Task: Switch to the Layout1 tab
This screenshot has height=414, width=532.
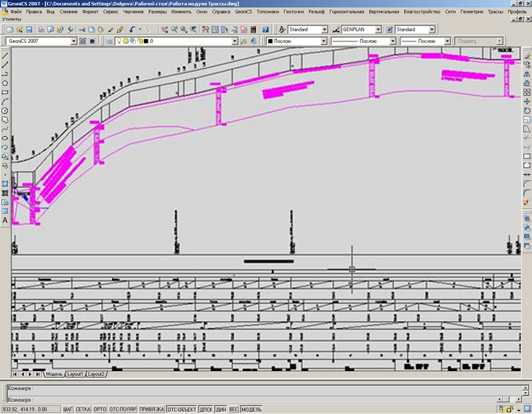Action: click(x=75, y=374)
